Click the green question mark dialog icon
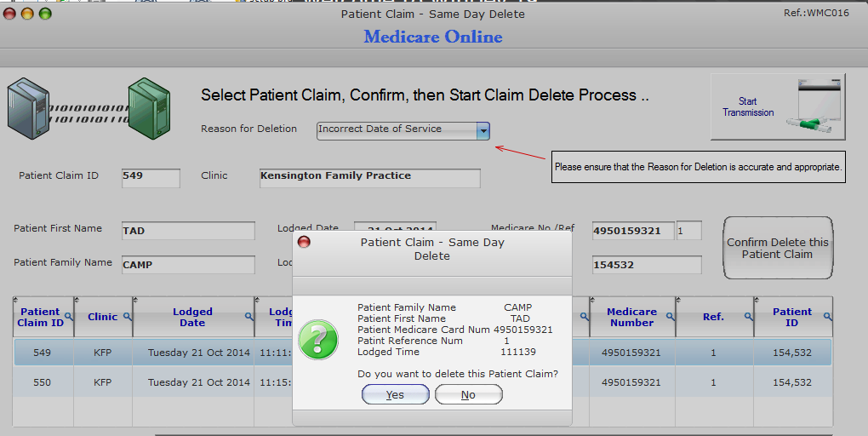 pyautogui.click(x=317, y=340)
